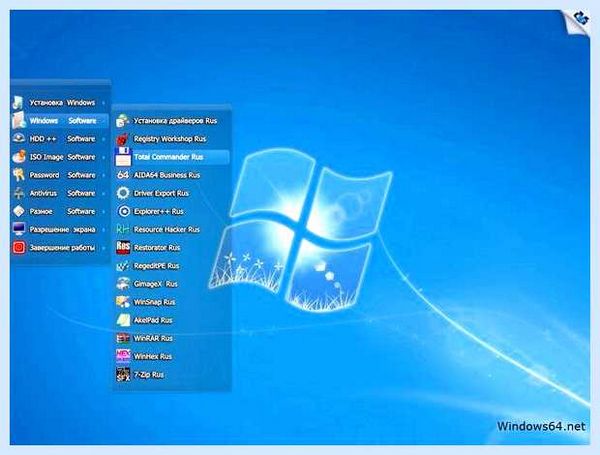
Task: Launch WinSnap Rus
Action: [x=172, y=302]
